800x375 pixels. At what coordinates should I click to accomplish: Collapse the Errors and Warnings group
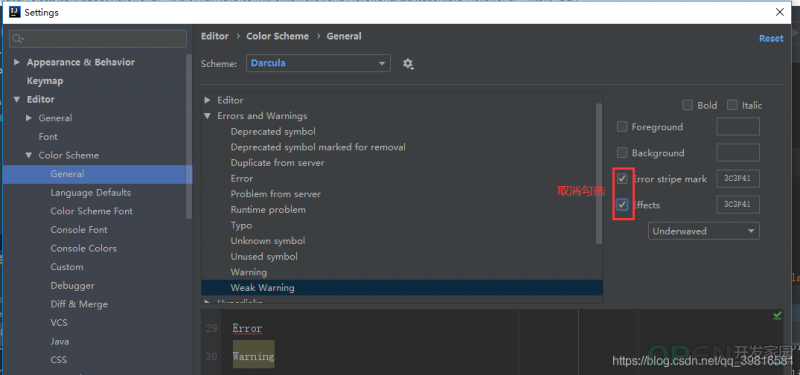207,116
